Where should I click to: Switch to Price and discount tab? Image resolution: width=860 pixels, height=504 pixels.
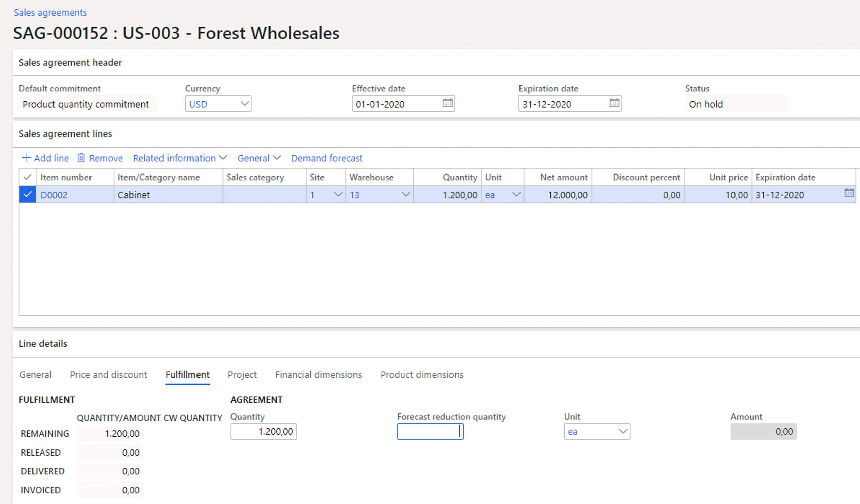pyautogui.click(x=108, y=375)
